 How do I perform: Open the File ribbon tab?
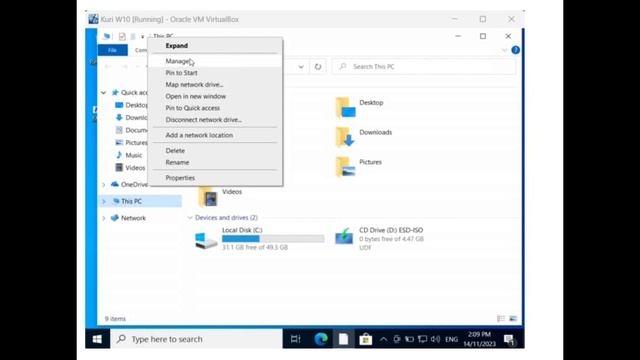(x=113, y=50)
